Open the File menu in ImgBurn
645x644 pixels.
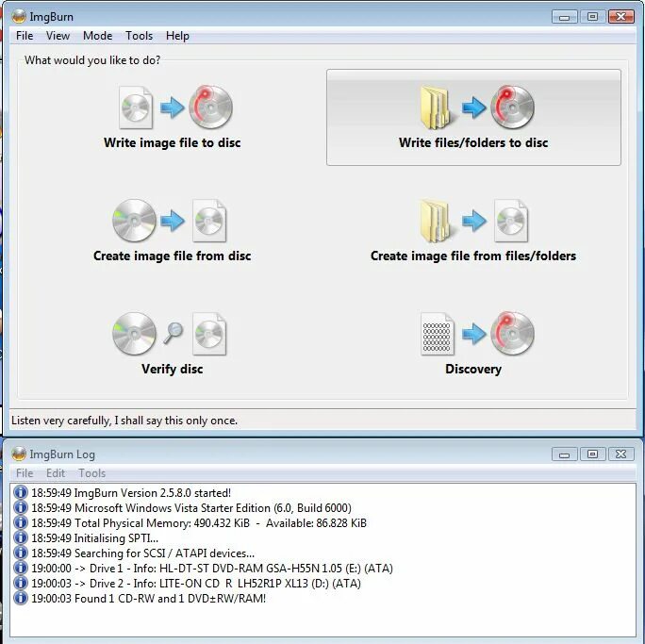pyautogui.click(x=25, y=36)
